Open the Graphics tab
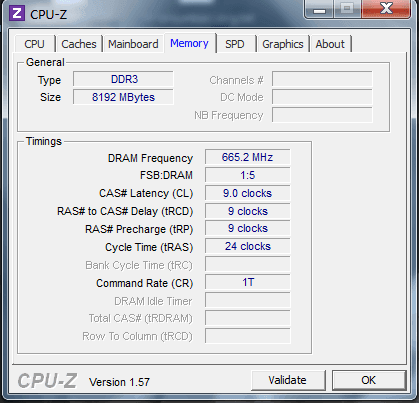 pyautogui.click(x=283, y=44)
